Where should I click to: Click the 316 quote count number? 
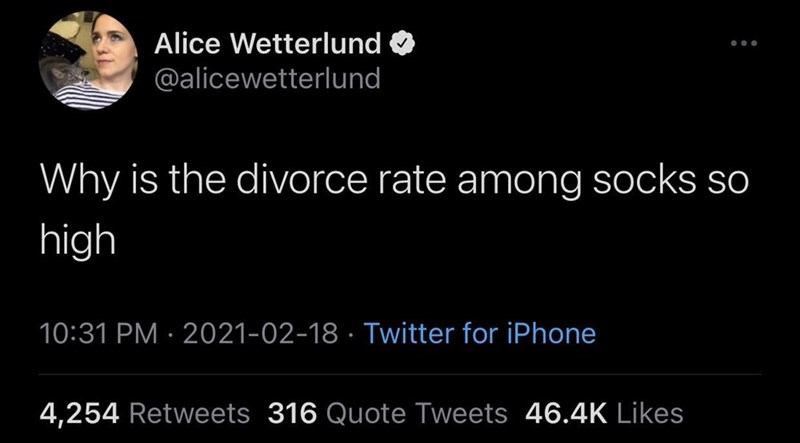pos(292,413)
